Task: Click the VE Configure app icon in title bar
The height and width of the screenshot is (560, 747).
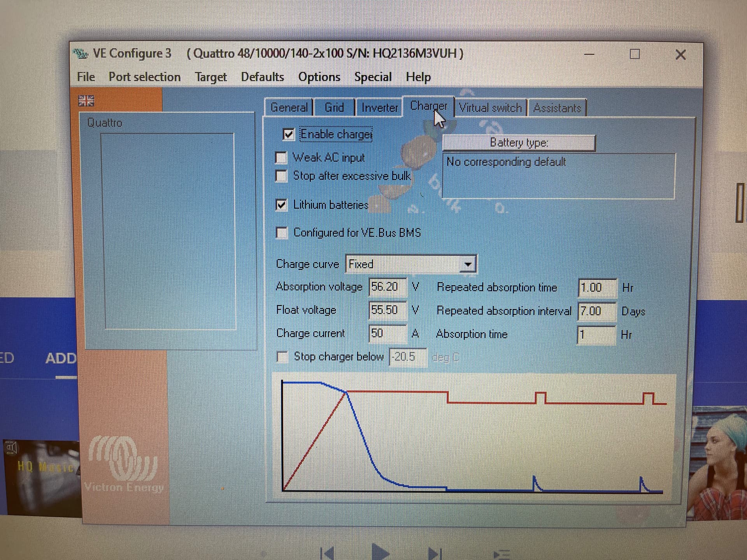Action: pyautogui.click(x=81, y=53)
